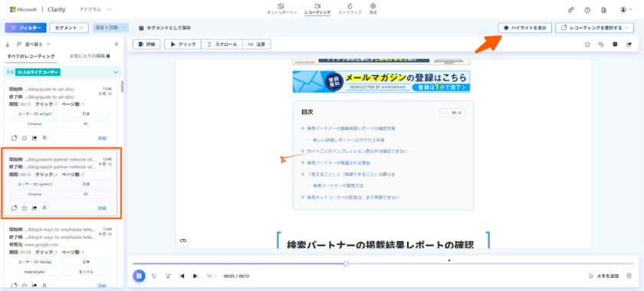Open the document icon in header
The image size is (644, 291).
point(604,9)
